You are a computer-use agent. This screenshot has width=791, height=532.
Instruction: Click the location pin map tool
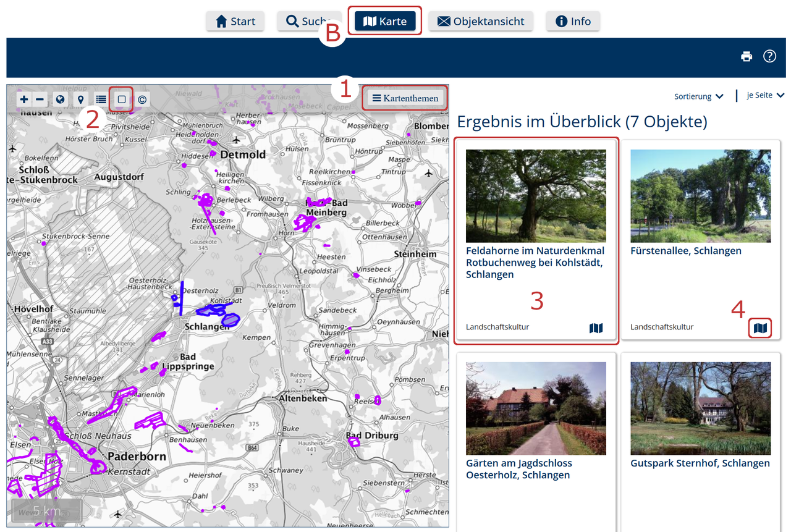[x=80, y=99]
